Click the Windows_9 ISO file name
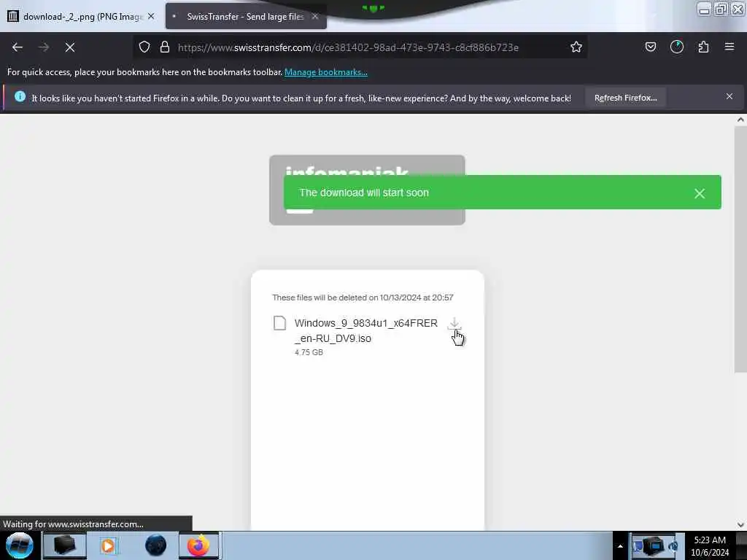This screenshot has height=560, width=747. click(x=366, y=330)
